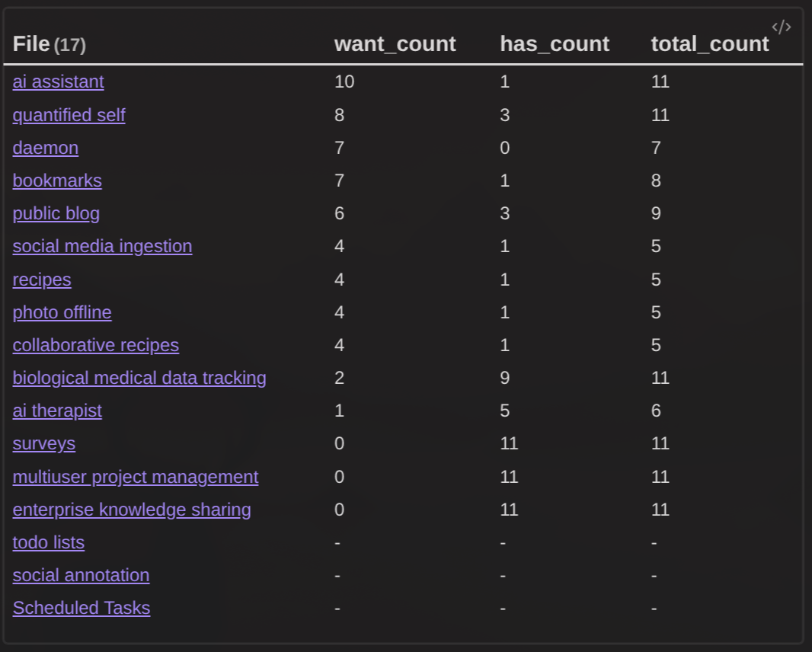Open the social annotation link
This screenshot has width=812, height=652.
click(81, 575)
